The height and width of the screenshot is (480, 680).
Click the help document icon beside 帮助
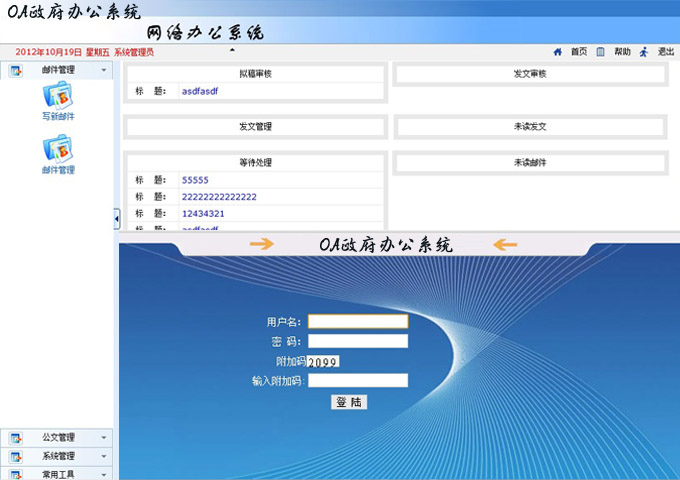(600, 52)
